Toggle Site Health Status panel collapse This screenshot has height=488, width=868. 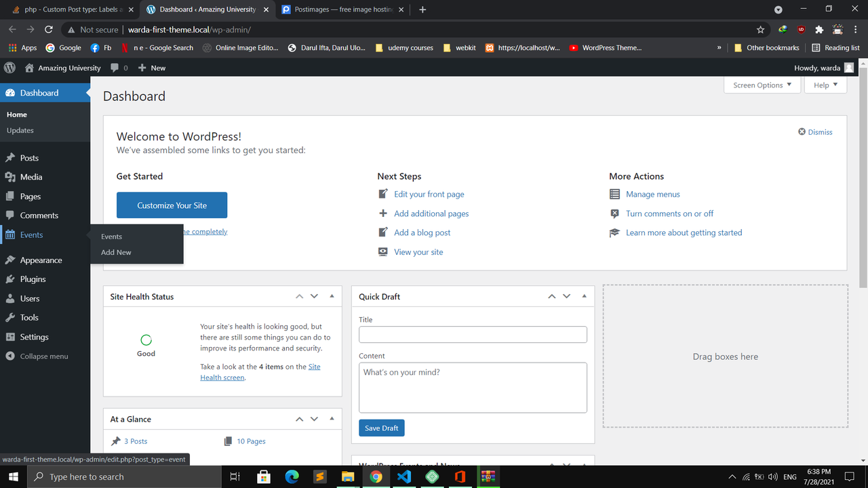(332, 296)
